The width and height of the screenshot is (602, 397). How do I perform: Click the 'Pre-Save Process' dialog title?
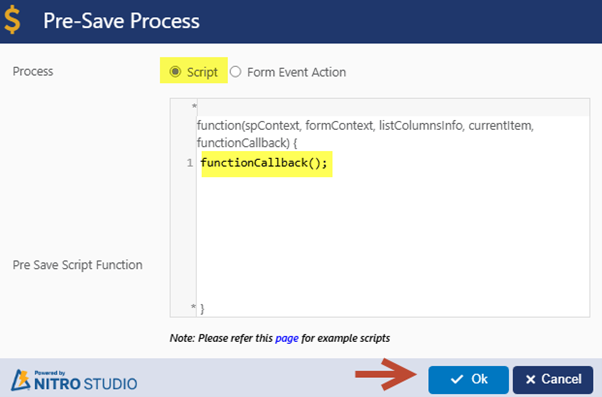[121, 21]
